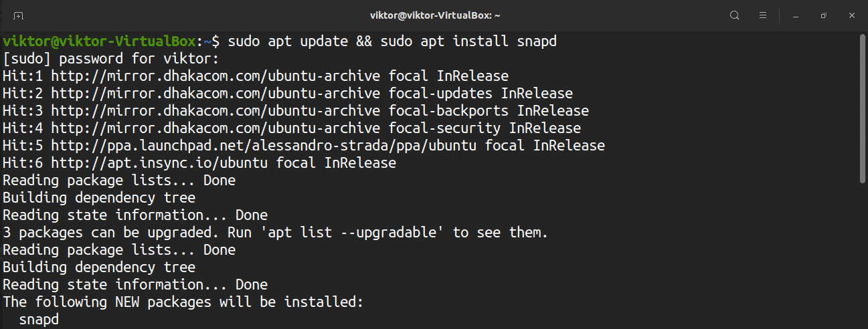The height and width of the screenshot is (329, 868).
Task: Close the terminal window
Action: 851,15
